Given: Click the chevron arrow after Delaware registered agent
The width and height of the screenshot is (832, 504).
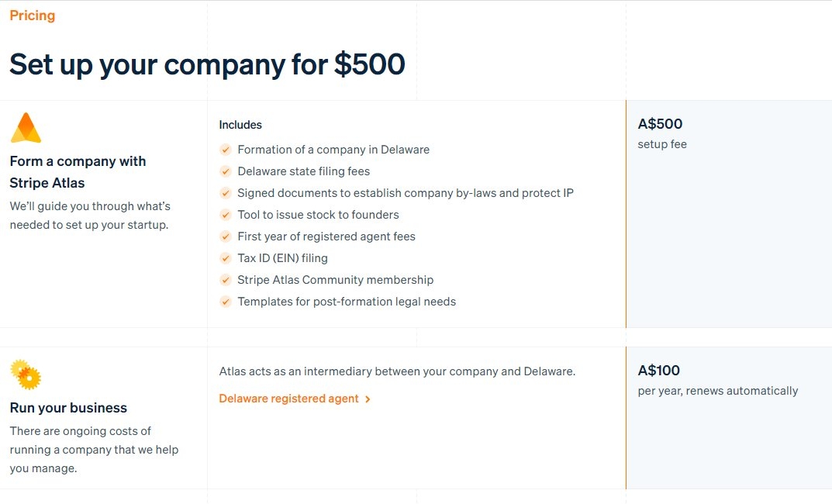Looking at the screenshot, I should pos(368,399).
